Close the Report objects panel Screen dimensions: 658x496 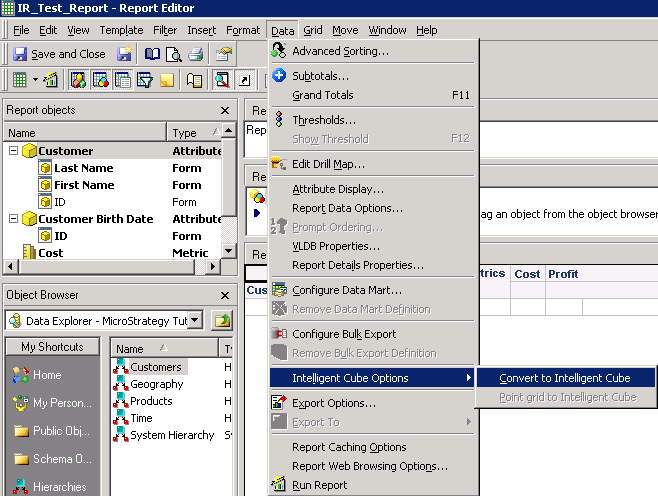coord(225,111)
